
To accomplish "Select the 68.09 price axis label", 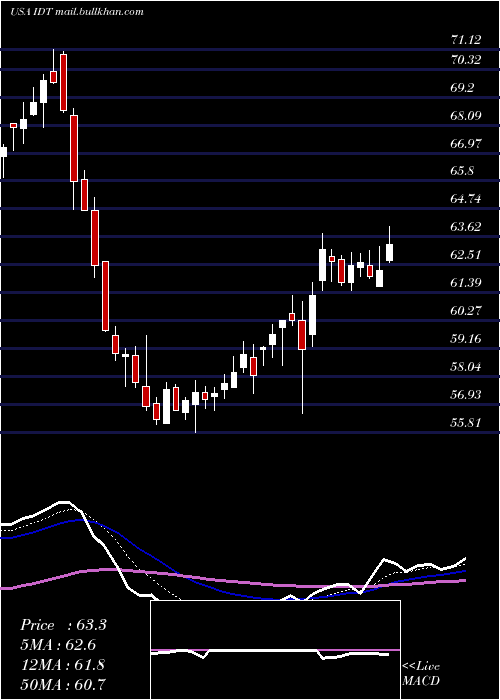I will coord(466,116).
